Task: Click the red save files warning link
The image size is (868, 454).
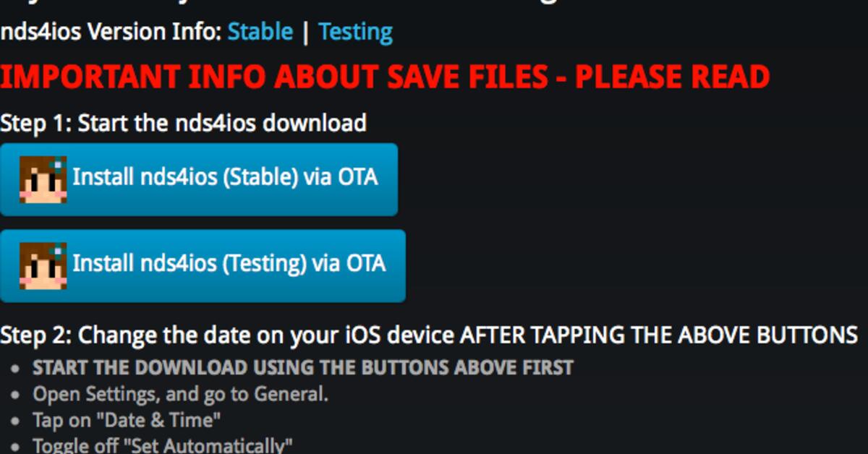Action: pos(383,76)
